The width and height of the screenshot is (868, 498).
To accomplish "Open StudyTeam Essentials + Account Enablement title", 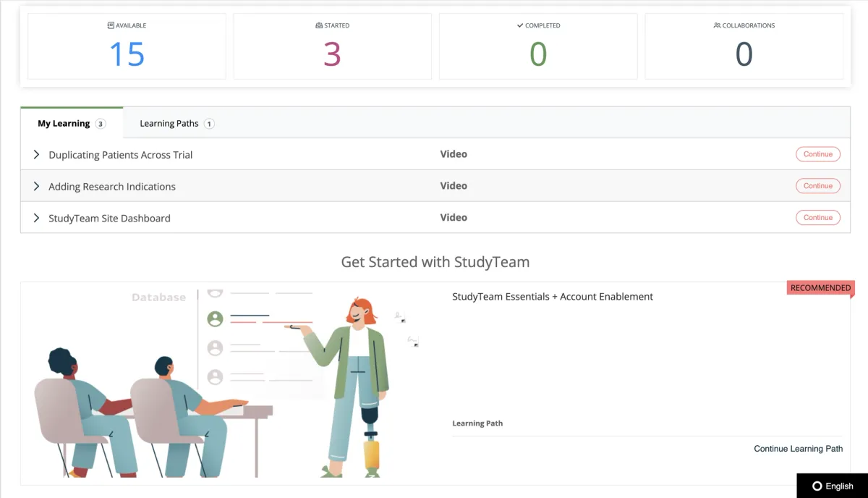I will click(x=552, y=297).
